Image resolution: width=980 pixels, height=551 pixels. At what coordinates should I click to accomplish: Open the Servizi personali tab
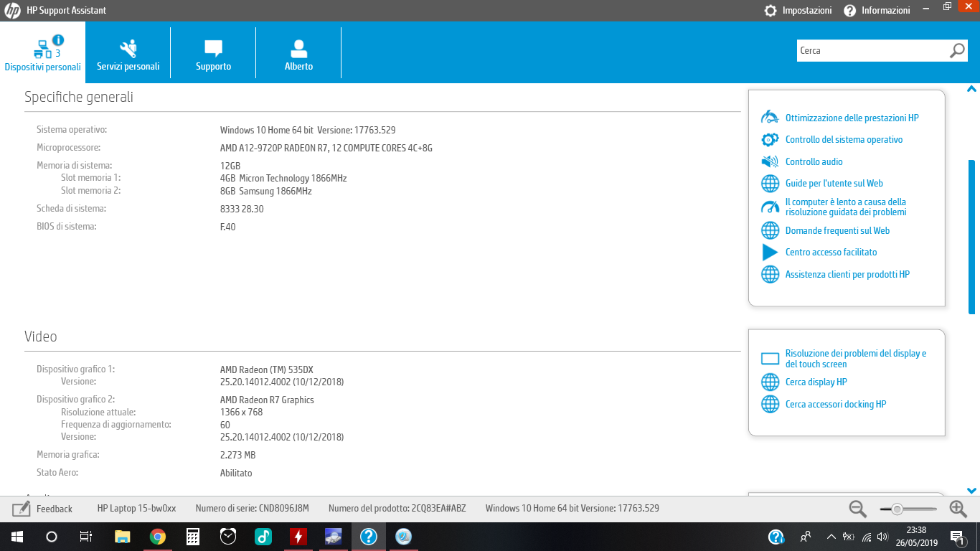tap(128, 54)
